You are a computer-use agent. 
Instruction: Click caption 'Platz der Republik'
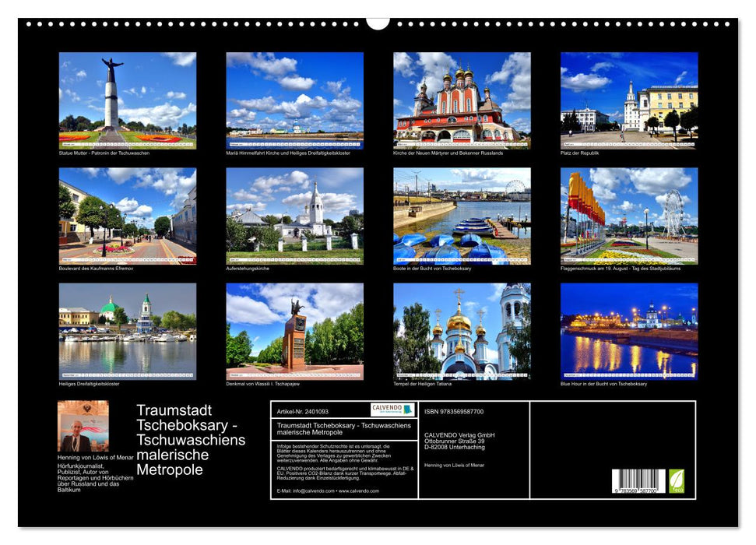(x=579, y=153)
